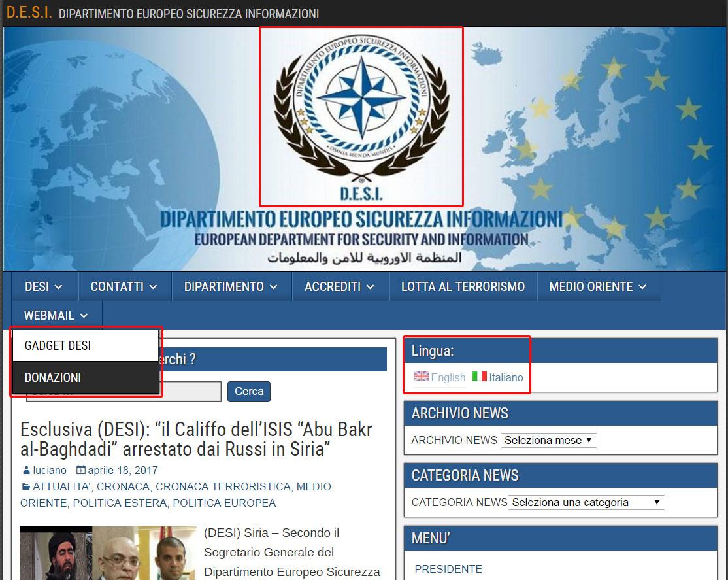Open the al-Baghdadi article headline
This screenshot has width=728, height=580.
[197, 439]
